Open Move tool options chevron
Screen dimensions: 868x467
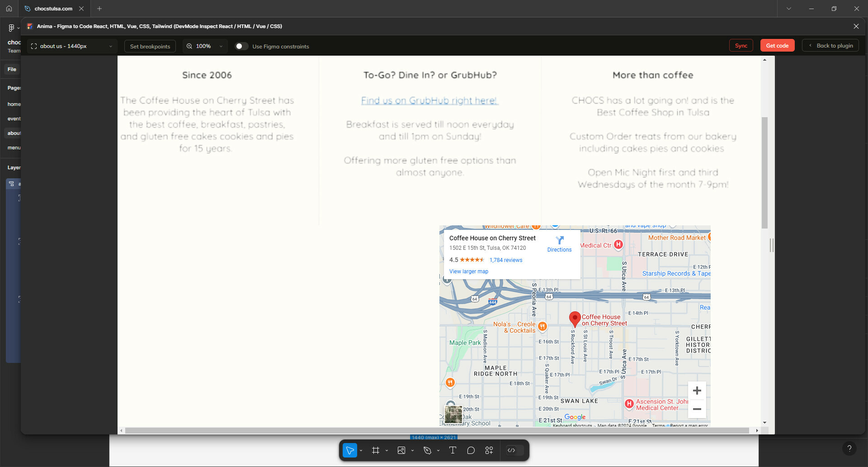[361, 451]
